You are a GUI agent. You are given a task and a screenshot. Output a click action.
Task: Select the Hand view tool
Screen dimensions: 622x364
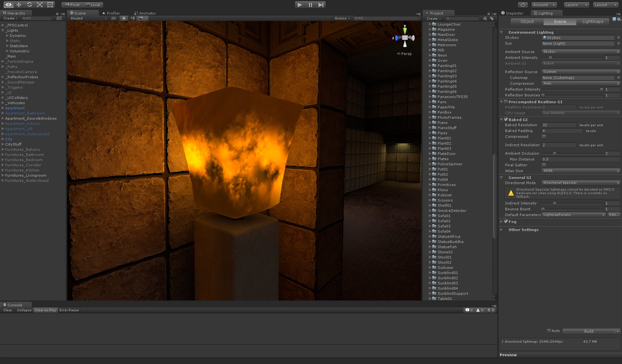pos(8,5)
